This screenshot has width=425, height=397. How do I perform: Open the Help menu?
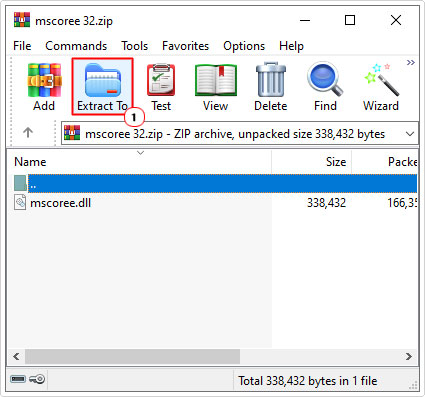click(291, 46)
